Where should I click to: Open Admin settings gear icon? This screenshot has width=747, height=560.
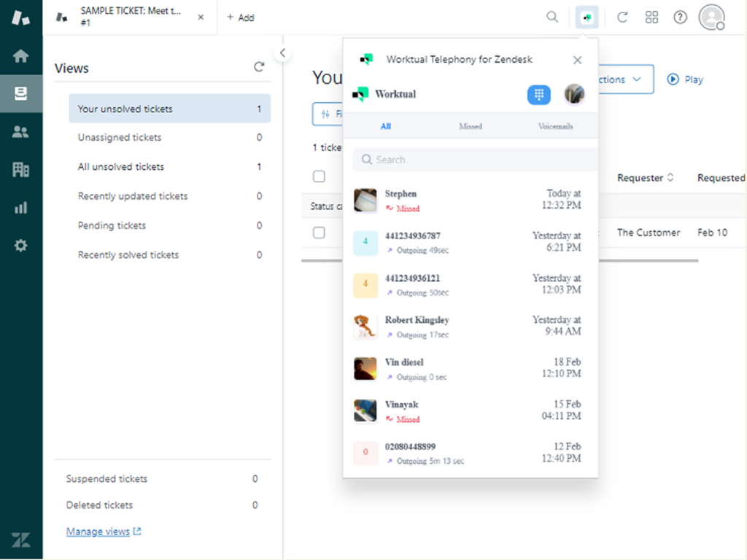click(20, 246)
